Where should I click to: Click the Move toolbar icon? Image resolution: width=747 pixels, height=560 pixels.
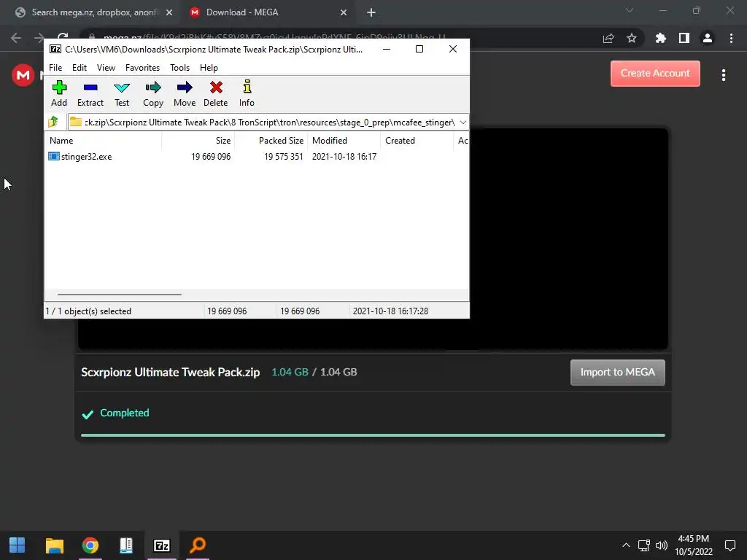pyautogui.click(x=185, y=93)
